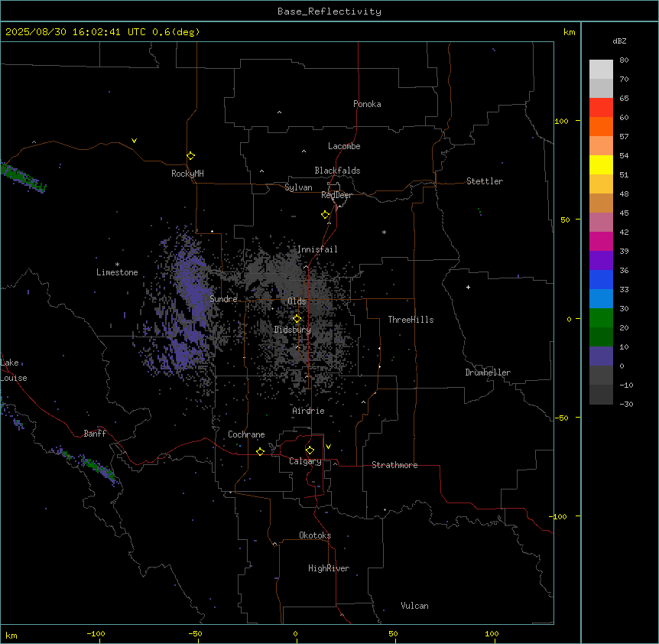The image size is (659, 644).
Task: Select the Cochrane label
Action: pyautogui.click(x=246, y=434)
